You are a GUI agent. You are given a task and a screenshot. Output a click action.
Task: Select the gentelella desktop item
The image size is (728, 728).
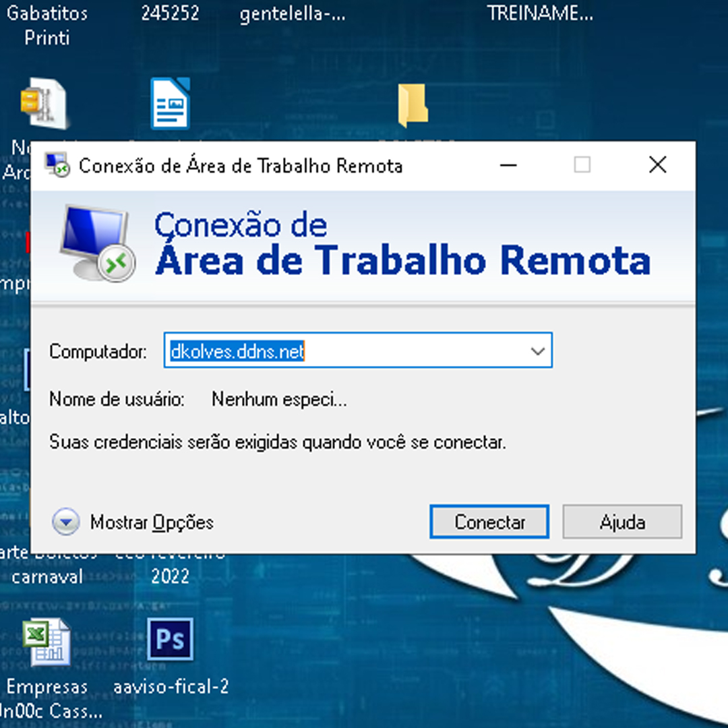pyautogui.click(x=293, y=14)
